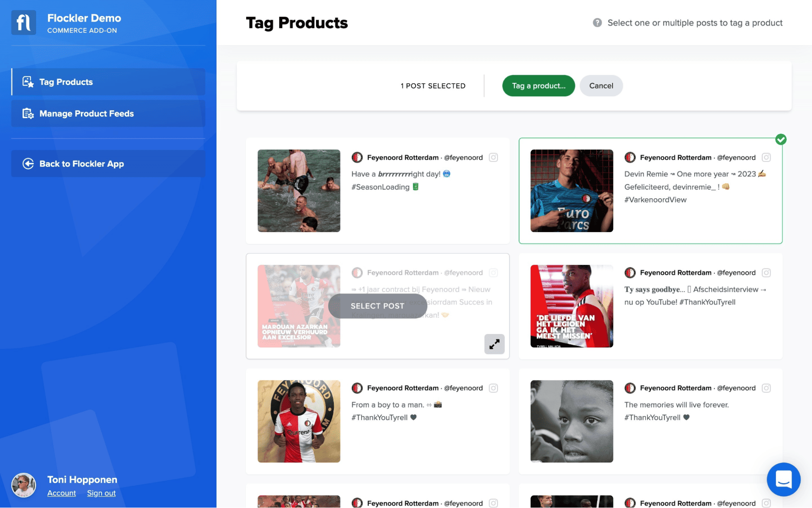Select the Marouan Azarkan post
The image size is (812, 508).
pos(377,306)
